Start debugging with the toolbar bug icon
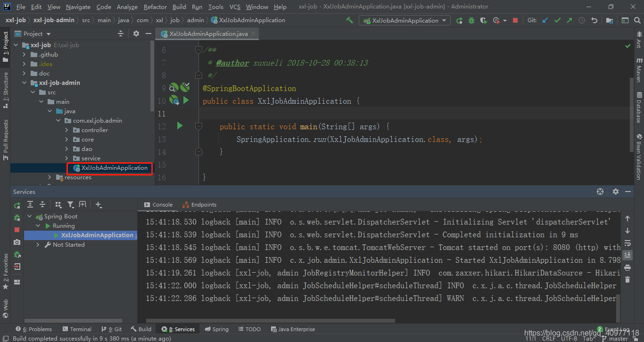Screen dimensions: 644x342 (x=471, y=20)
